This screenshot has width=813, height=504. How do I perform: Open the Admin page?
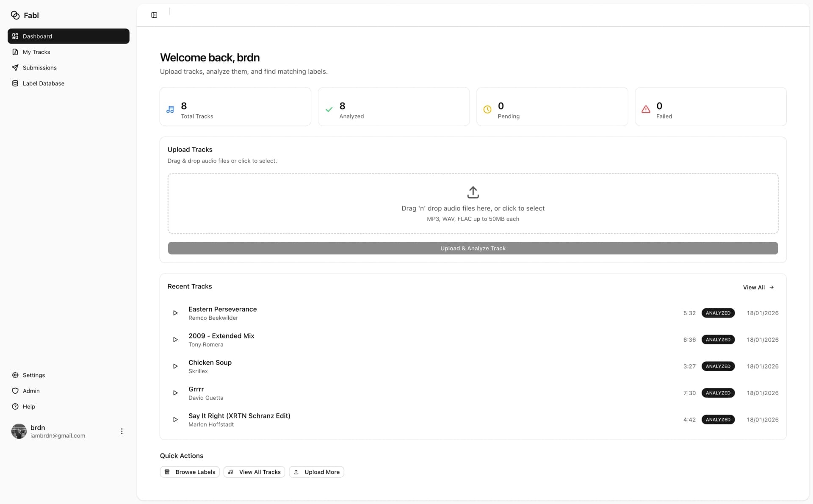click(31, 391)
